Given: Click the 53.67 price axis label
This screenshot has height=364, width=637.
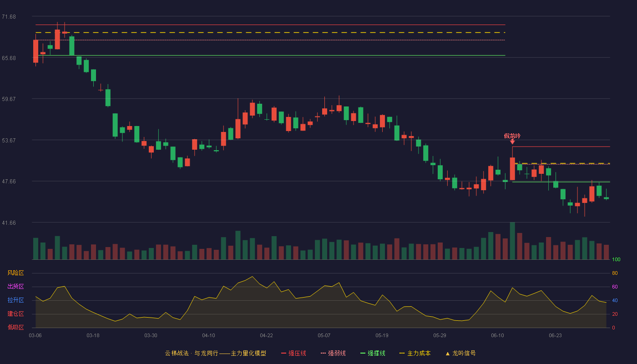Looking at the screenshot, I should coord(9,140).
